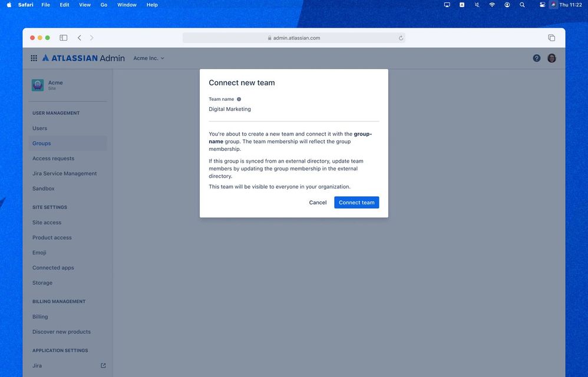Cancel the Connect new team dialog
588x377 pixels.
[x=318, y=203]
